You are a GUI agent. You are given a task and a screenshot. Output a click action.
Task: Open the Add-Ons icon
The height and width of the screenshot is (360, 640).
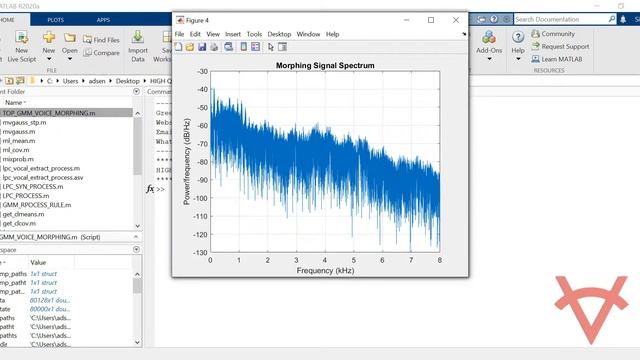click(x=489, y=37)
